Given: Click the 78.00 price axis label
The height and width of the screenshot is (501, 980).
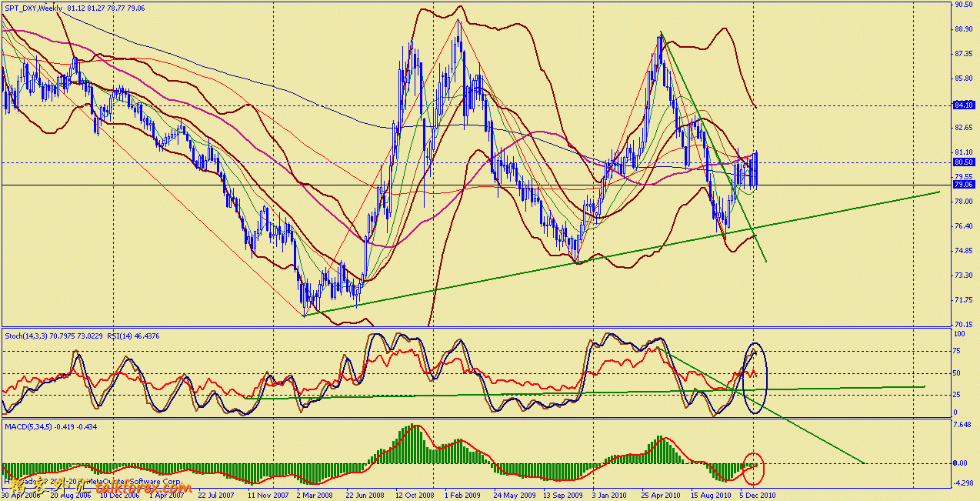Looking at the screenshot, I should pyautogui.click(x=964, y=202).
